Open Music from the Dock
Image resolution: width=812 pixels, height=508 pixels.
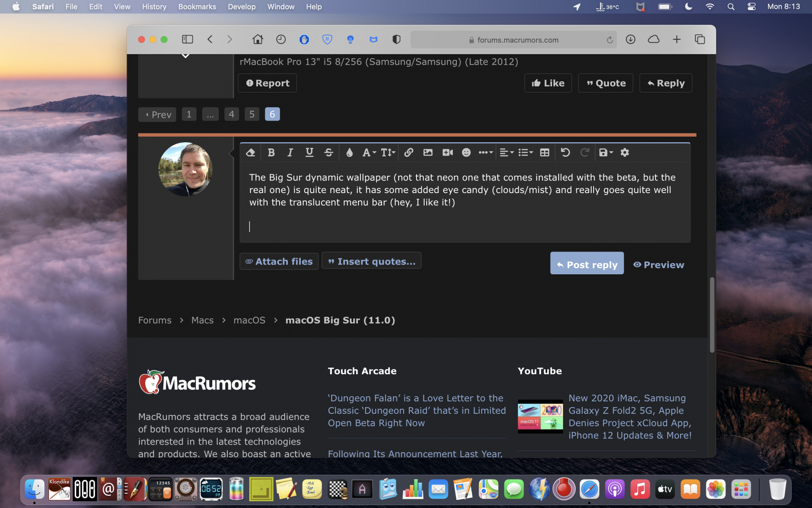click(x=640, y=489)
